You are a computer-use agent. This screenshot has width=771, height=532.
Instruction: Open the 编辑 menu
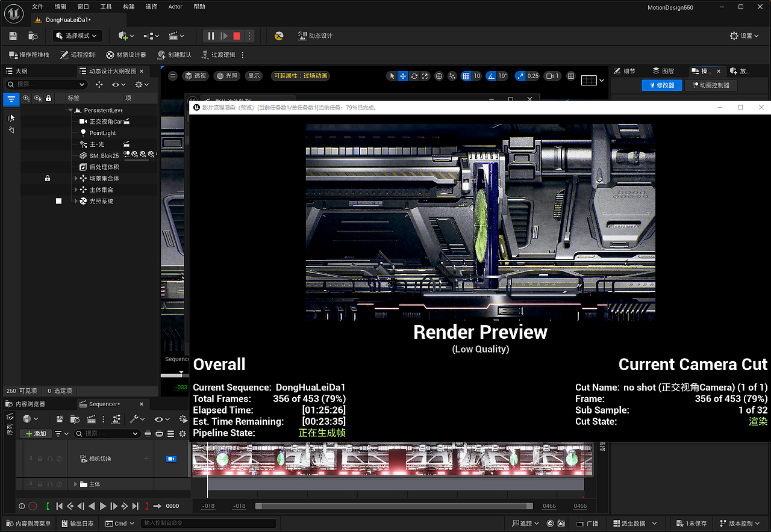pyautogui.click(x=61, y=7)
